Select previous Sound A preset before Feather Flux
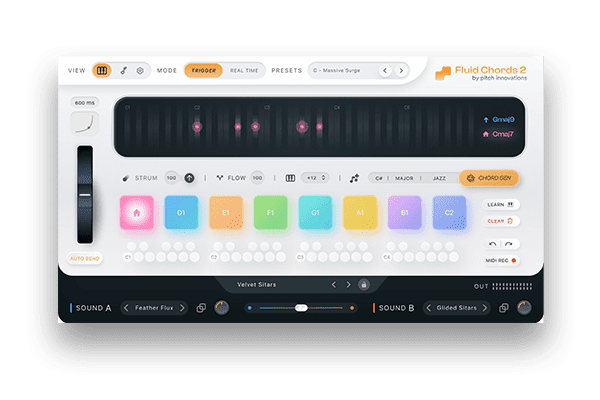The width and height of the screenshot is (600, 400). click(x=126, y=308)
